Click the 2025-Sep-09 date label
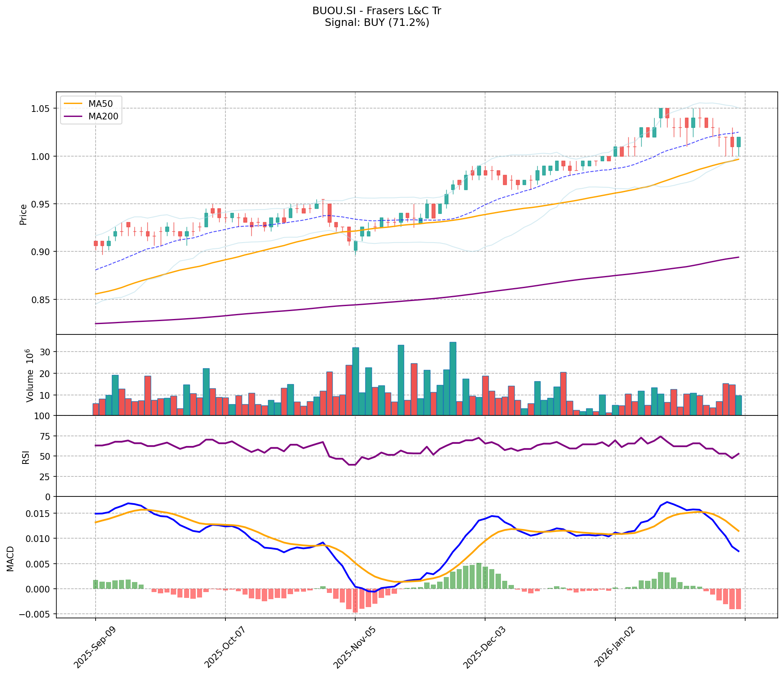The width and height of the screenshot is (784, 676). pos(94,647)
